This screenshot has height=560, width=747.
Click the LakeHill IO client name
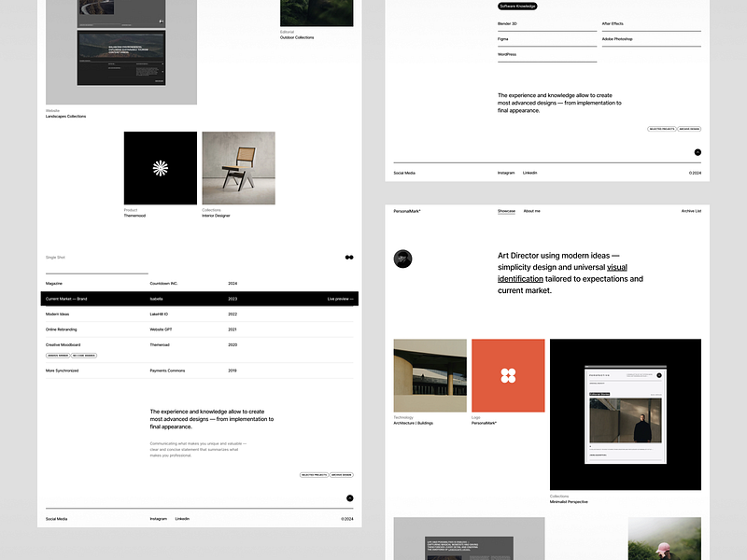pyautogui.click(x=159, y=315)
